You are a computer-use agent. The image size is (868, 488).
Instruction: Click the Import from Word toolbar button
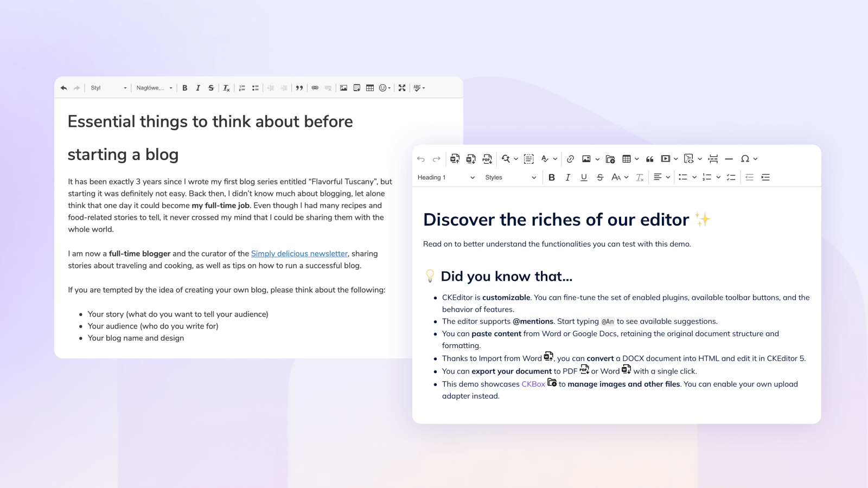pos(455,159)
